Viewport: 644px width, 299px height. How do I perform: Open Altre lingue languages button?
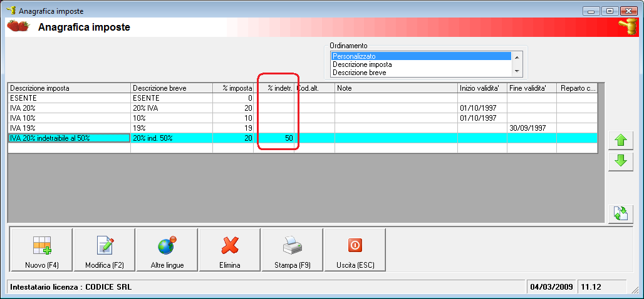point(167,250)
